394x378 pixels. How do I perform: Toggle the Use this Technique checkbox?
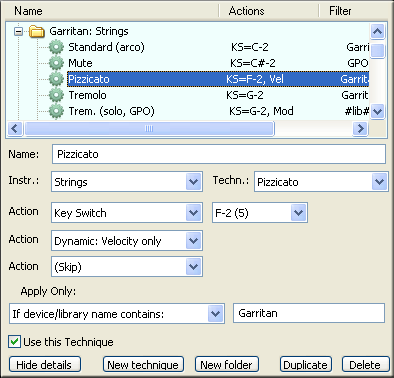(x=14, y=342)
